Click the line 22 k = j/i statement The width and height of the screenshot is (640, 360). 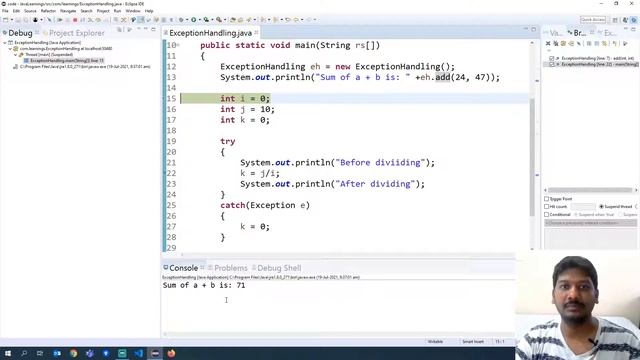click(260, 173)
